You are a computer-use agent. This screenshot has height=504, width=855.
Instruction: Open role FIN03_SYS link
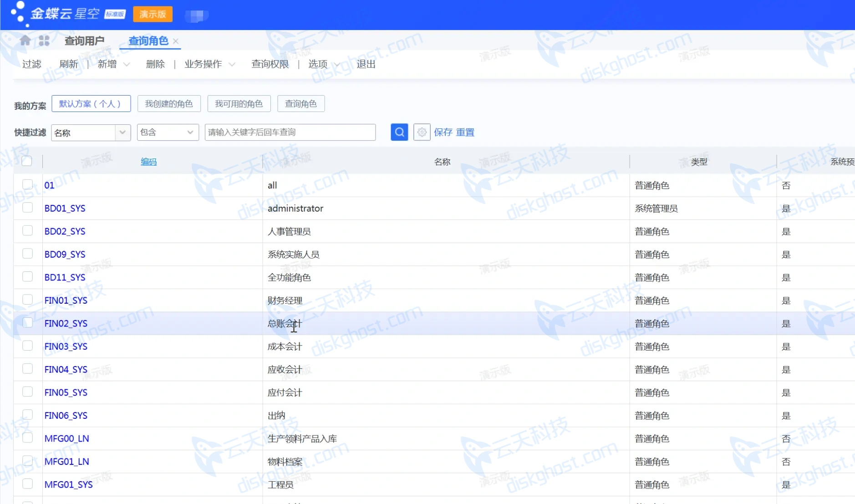[66, 346]
